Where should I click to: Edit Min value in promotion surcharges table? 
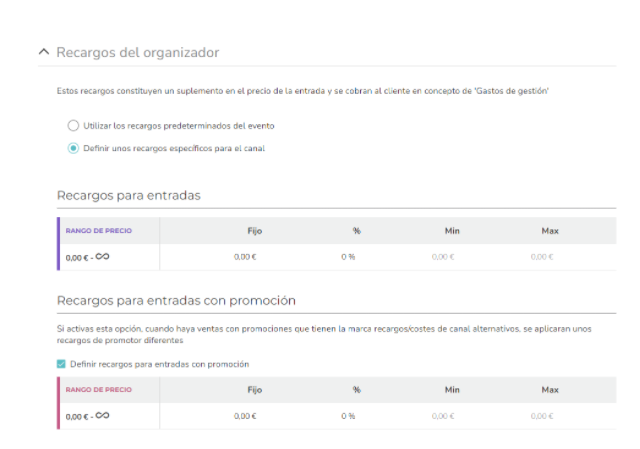[x=443, y=416]
